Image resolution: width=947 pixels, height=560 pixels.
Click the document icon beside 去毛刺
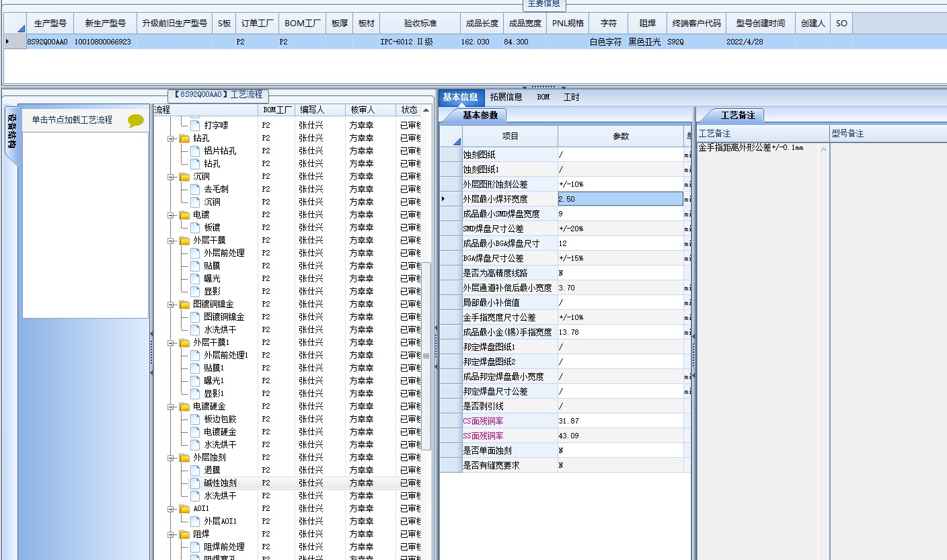pyautogui.click(x=195, y=190)
